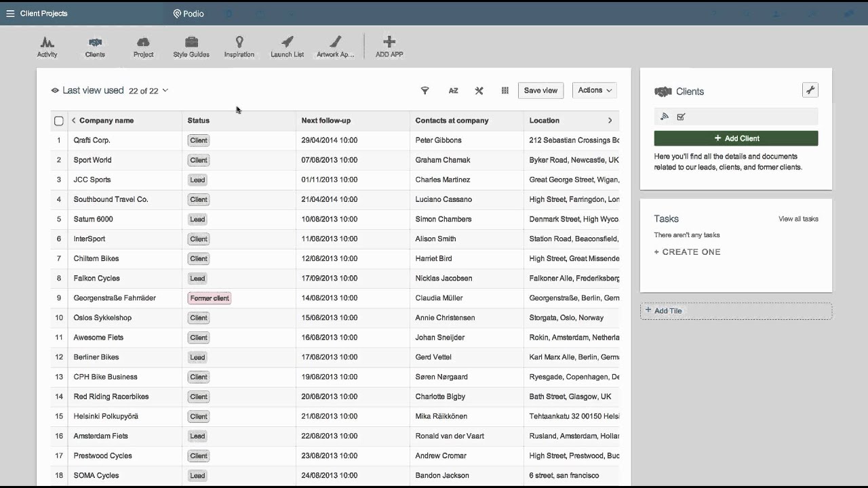The width and height of the screenshot is (868, 488).
Task: Click the green Add Client button
Action: tap(736, 138)
